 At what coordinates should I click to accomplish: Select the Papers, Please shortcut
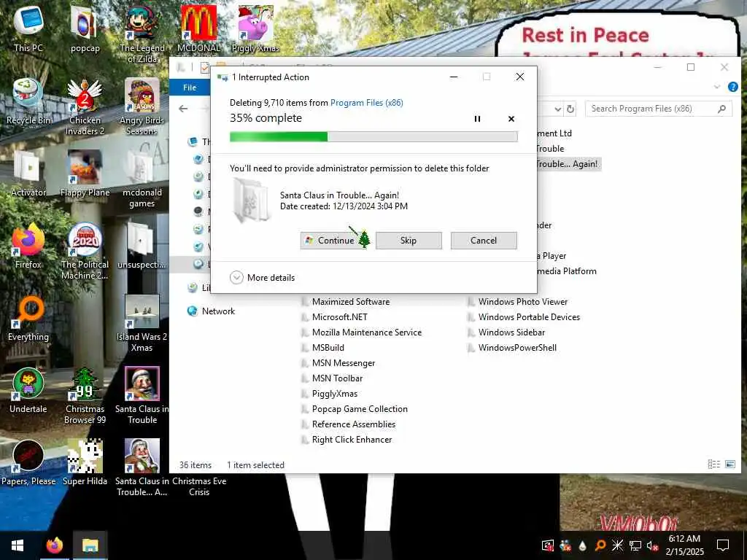(x=28, y=462)
